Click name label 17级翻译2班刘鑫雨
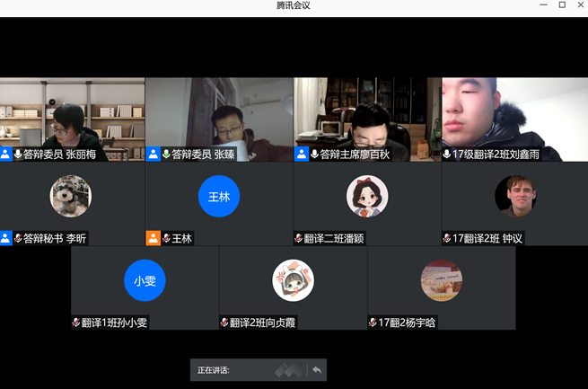588x389 pixels. [496, 155]
